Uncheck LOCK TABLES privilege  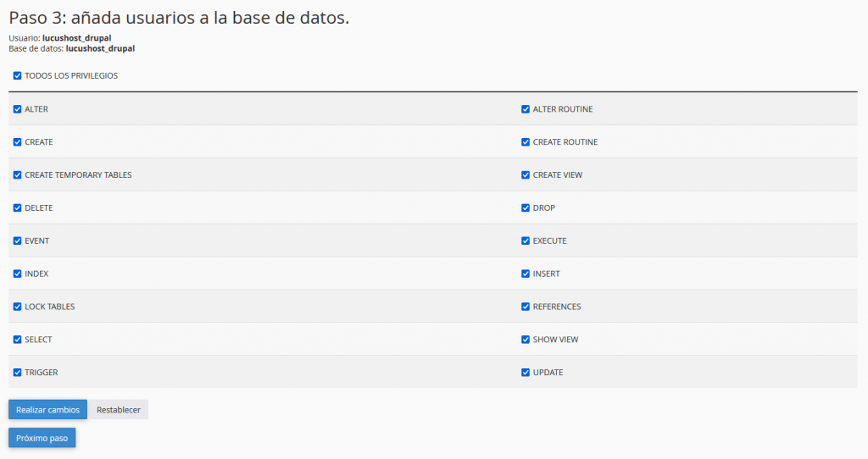[x=17, y=307]
